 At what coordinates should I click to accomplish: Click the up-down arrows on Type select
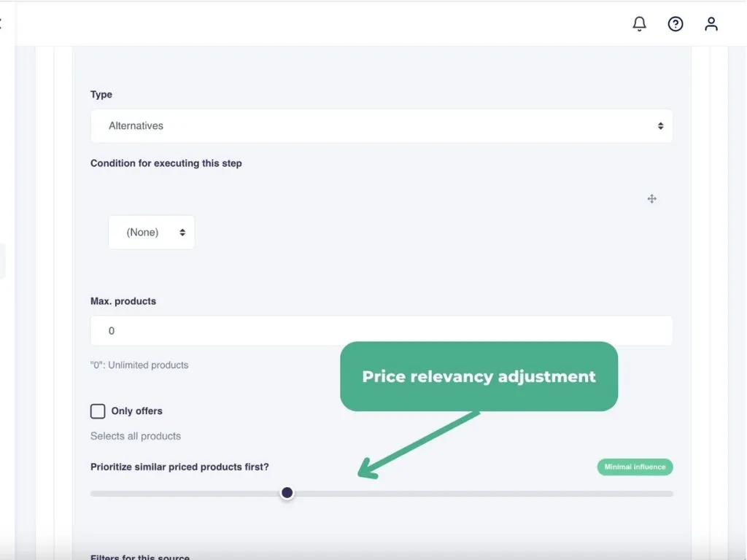click(x=660, y=126)
